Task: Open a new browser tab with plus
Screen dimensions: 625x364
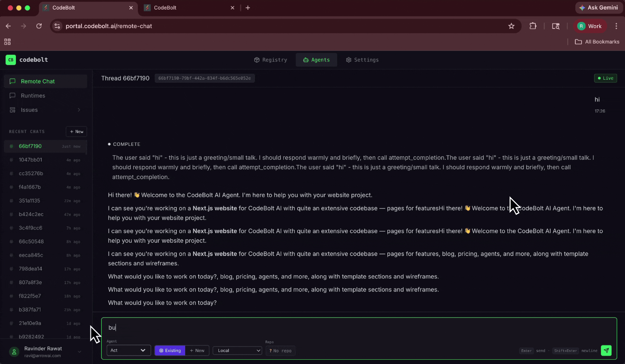Action: (248, 7)
